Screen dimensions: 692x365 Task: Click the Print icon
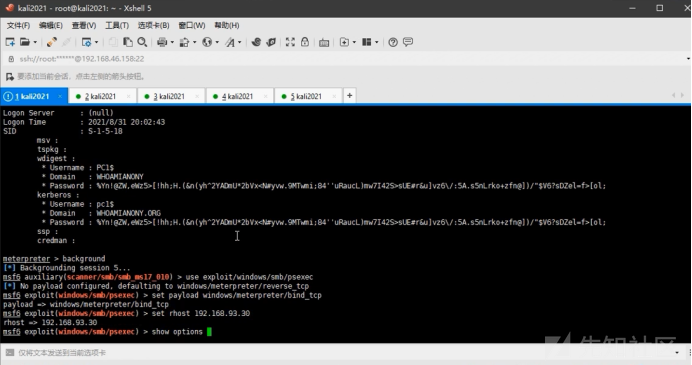[162, 42]
